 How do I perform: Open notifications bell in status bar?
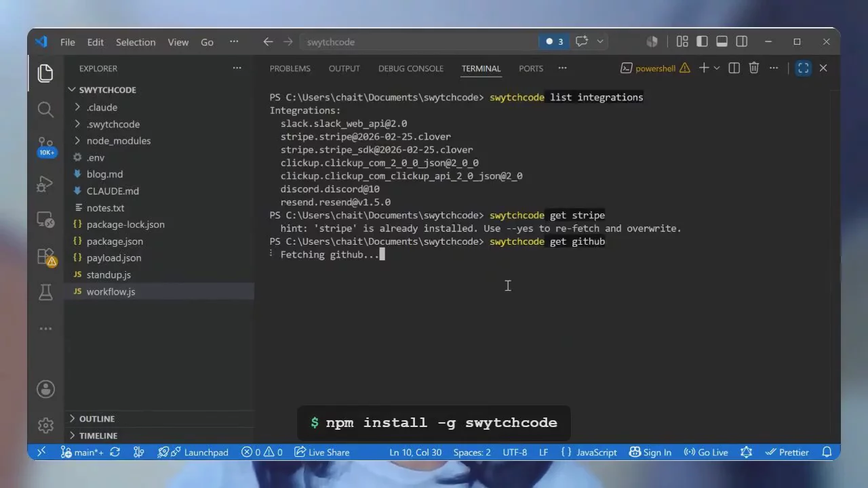click(x=827, y=452)
